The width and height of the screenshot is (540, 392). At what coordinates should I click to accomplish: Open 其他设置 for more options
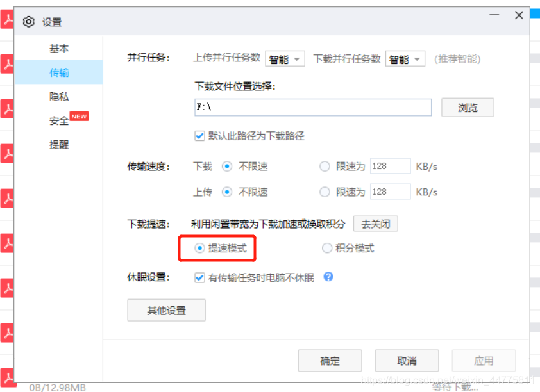click(x=166, y=310)
